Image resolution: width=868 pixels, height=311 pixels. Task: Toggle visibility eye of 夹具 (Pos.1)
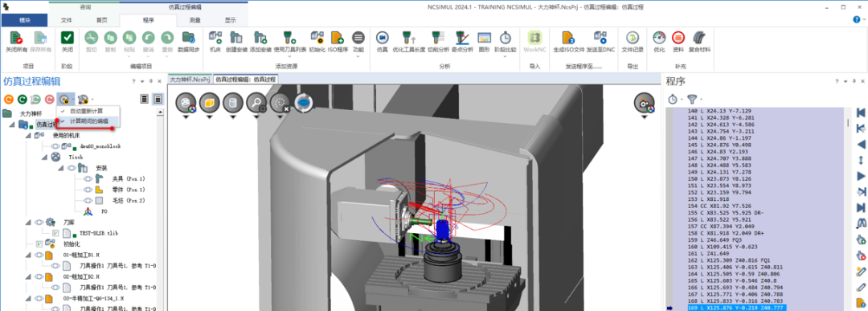coord(88,178)
